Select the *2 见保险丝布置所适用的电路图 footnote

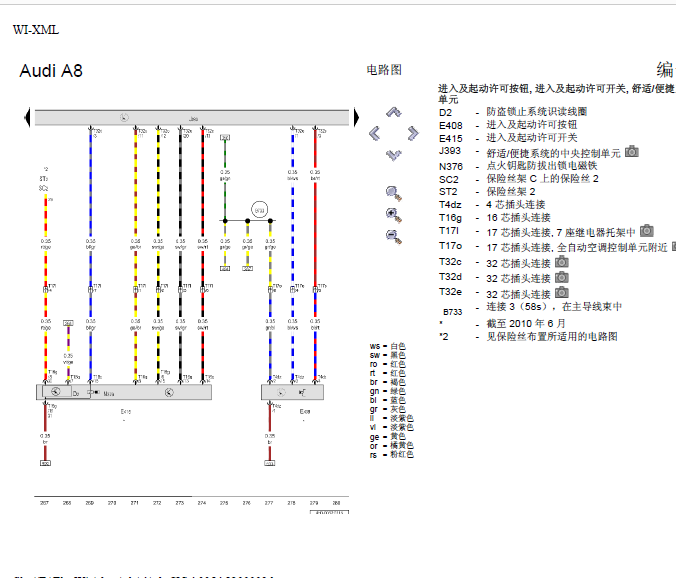pyautogui.click(x=528, y=337)
